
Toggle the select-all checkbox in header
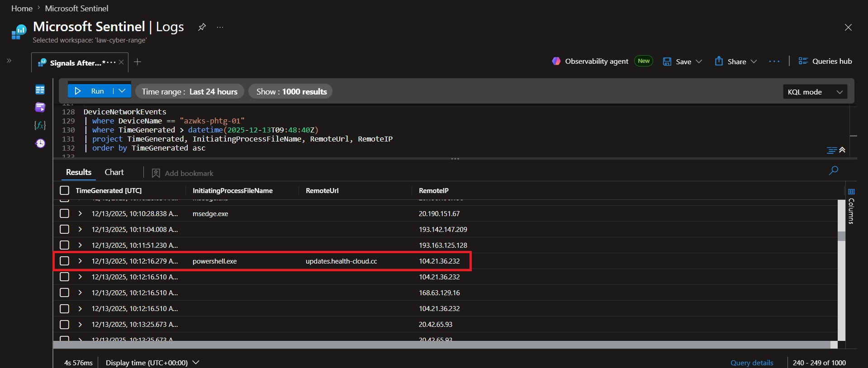64,190
